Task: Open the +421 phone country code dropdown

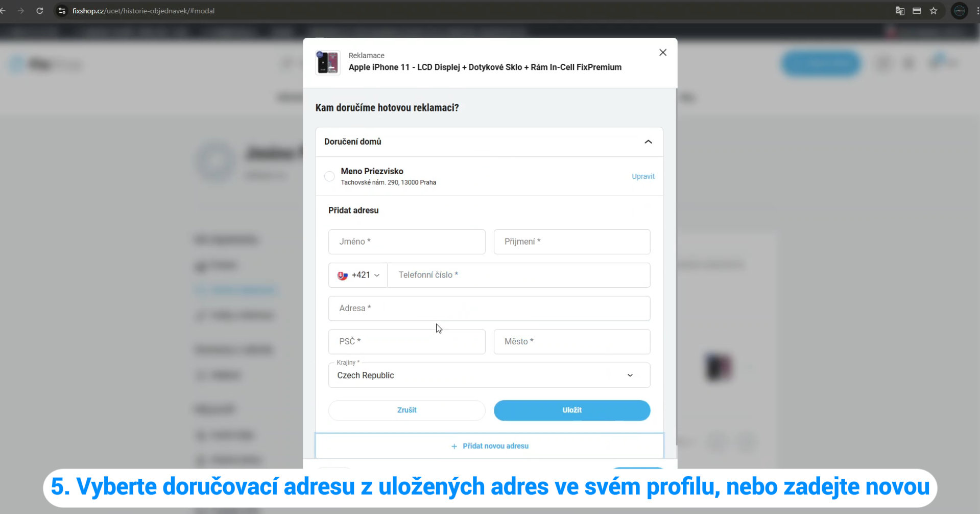Action: coord(358,275)
